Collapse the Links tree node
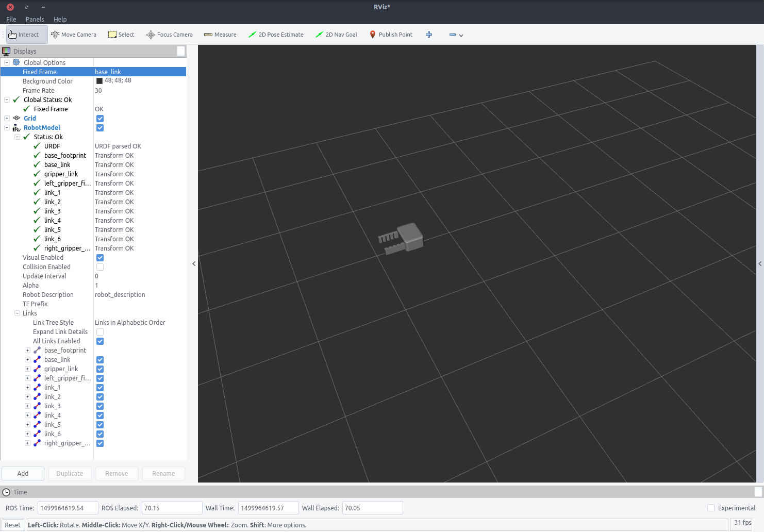 click(x=17, y=313)
